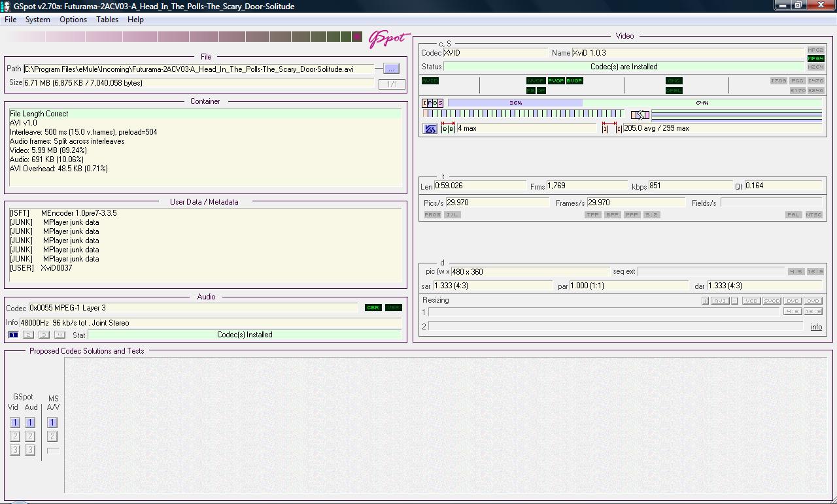
Task: Click the I/L interlace indicator
Action: tap(452, 214)
